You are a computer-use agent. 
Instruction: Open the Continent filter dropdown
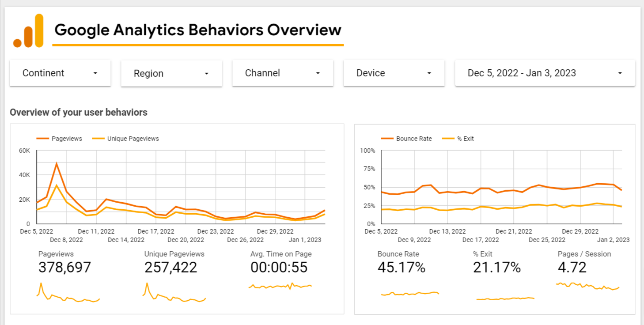(60, 73)
